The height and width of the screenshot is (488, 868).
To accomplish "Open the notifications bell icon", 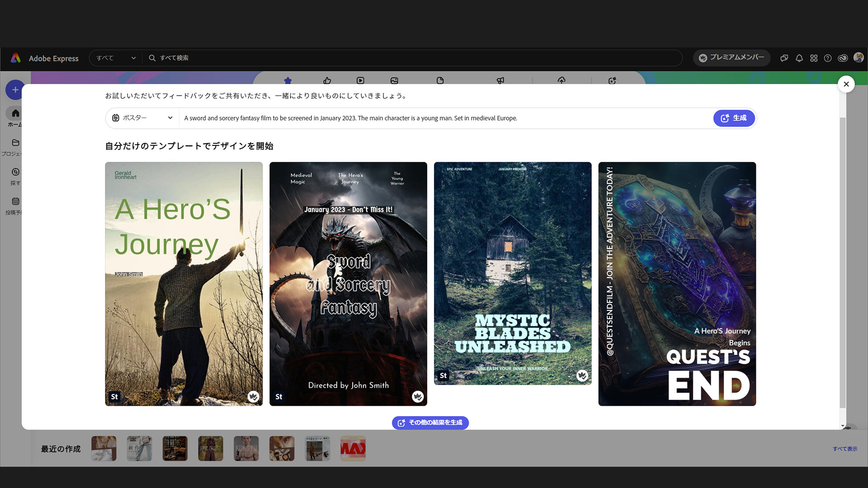I will point(799,58).
